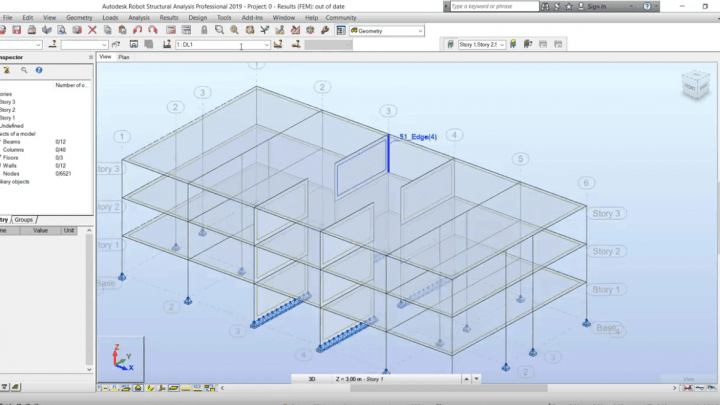Screen dimensions: 720x405
Task: Click the search binoculars icon
Action: 545,6
